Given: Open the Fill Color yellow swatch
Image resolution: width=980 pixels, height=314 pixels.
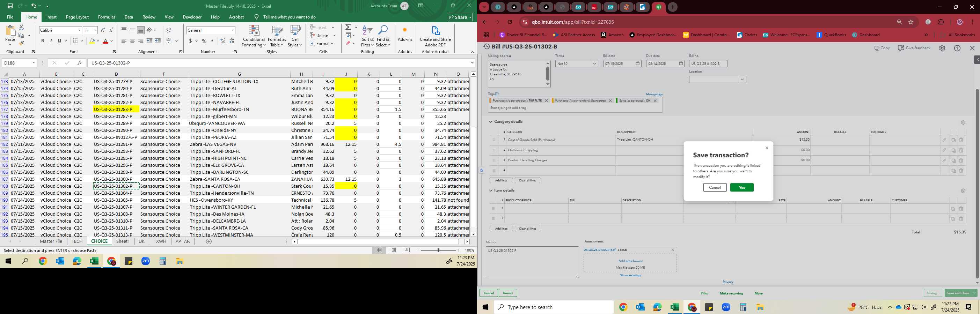Looking at the screenshot, I should 92,41.
